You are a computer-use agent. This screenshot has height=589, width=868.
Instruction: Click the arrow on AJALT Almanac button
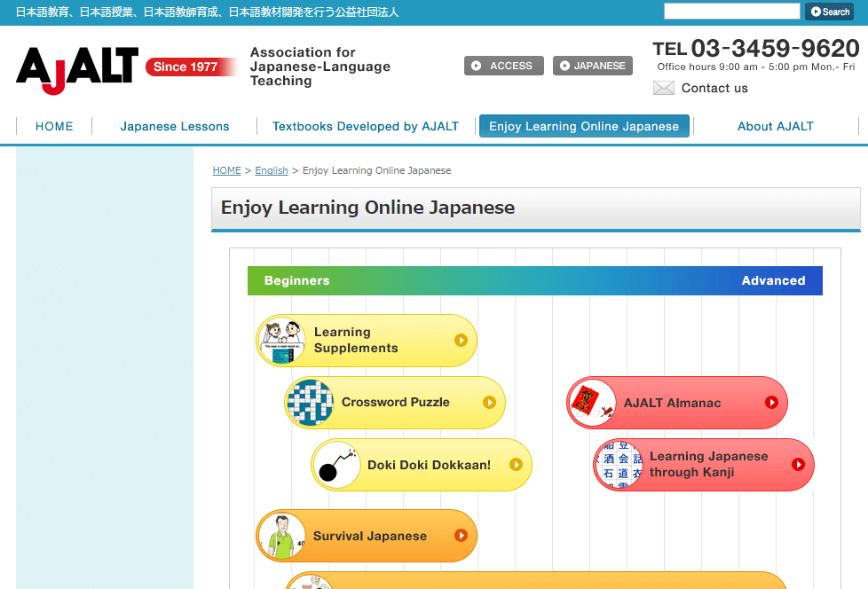771,403
